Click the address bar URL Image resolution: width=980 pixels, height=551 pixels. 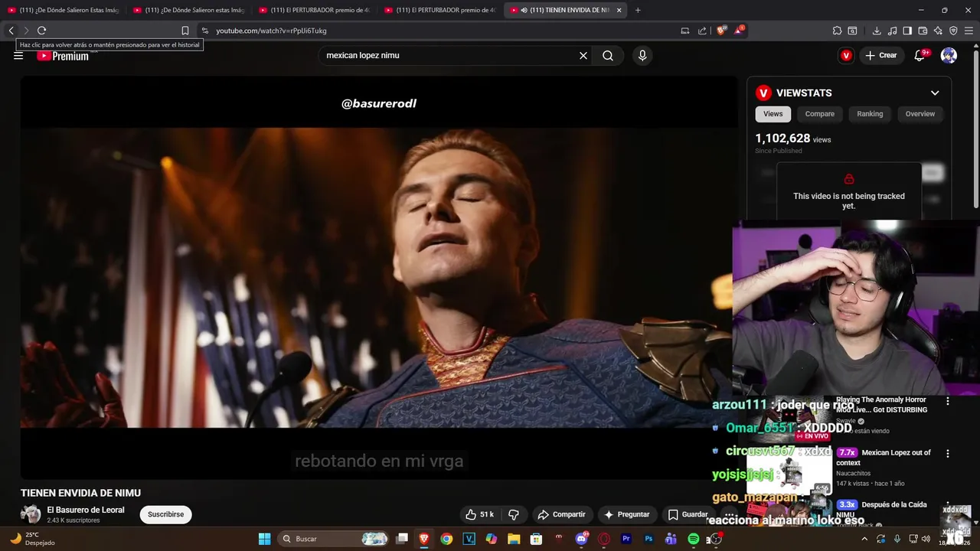tap(271, 31)
